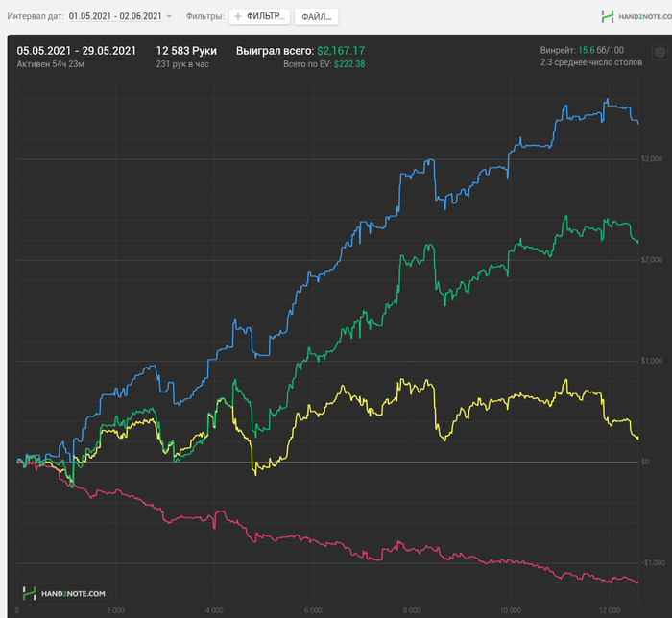672x618 pixels.
Task: Click the 10 000 hands axis label
Action: 511,610
